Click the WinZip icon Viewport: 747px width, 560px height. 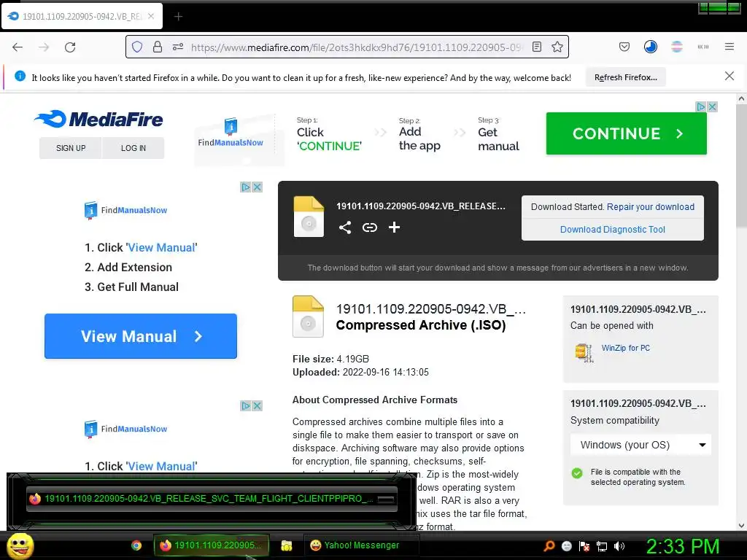point(584,353)
